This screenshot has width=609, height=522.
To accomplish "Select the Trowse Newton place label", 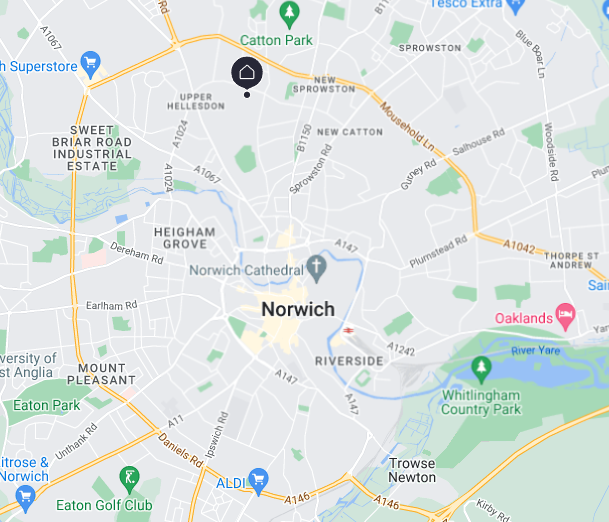I will [x=412, y=470].
